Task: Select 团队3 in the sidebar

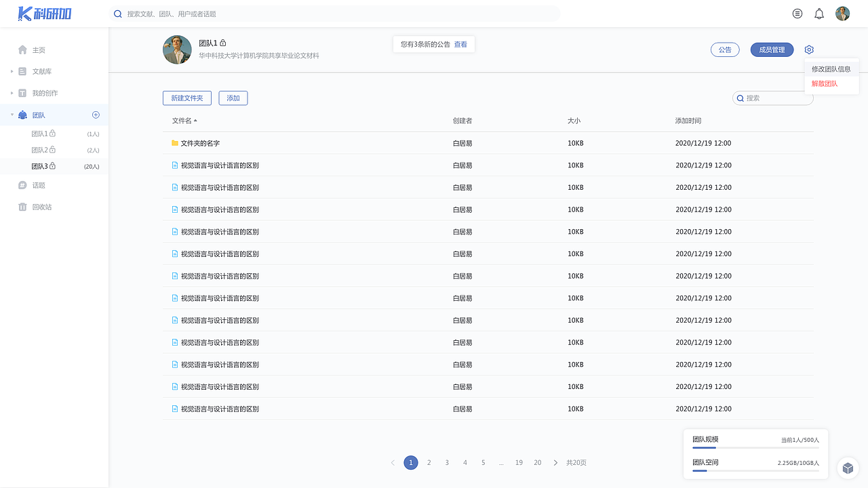Action: (54, 166)
